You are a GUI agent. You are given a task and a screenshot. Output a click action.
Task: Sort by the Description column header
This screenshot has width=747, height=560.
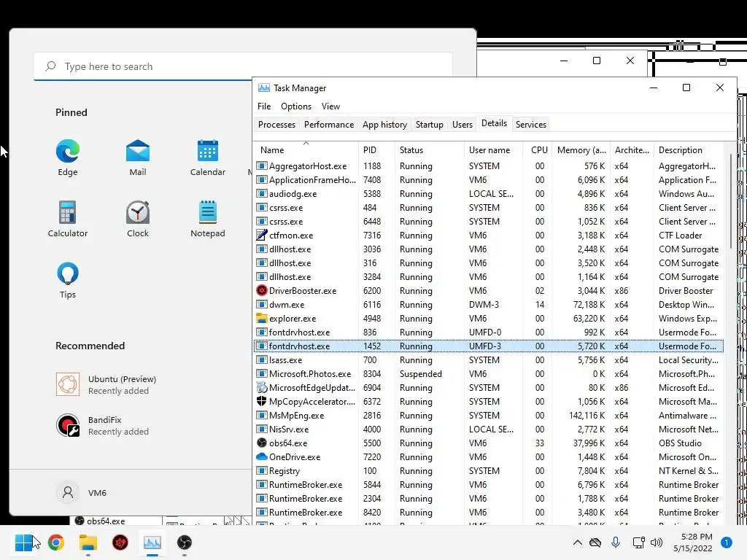(x=689, y=150)
